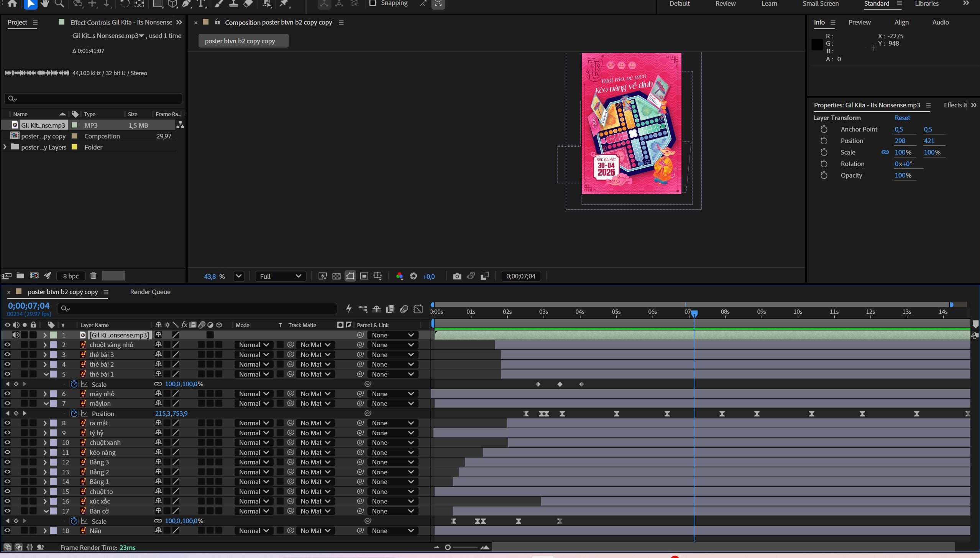Click current time 0;00;07;04 in timeline
The height and width of the screenshot is (558, 980).
(x=29, y=306)
